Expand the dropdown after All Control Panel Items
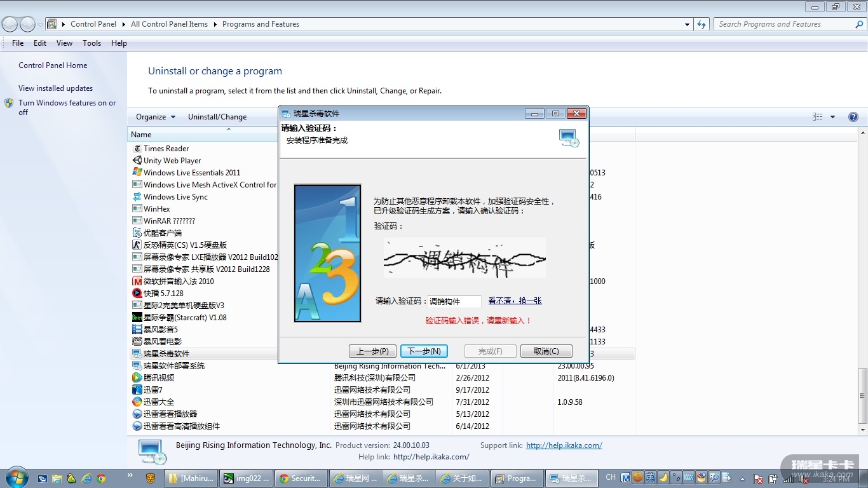This screenshot has height=488, width=868. coord(215,24)
